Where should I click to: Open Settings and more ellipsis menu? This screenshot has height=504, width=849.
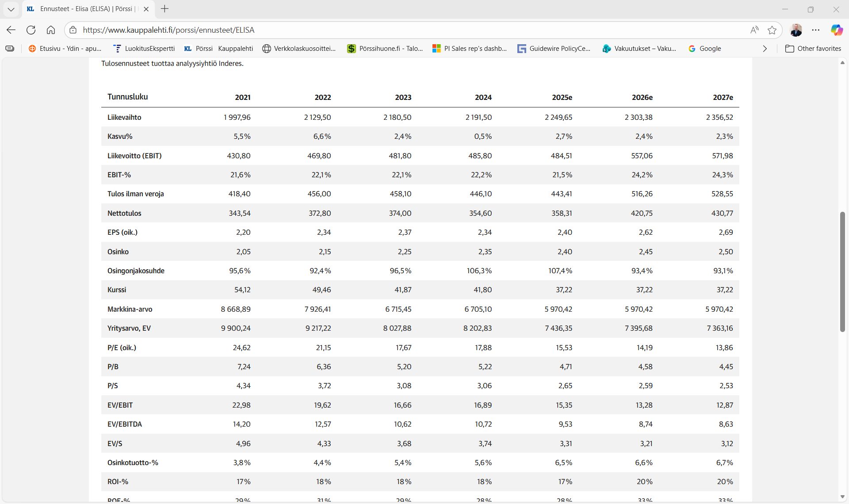click(816, 30)
